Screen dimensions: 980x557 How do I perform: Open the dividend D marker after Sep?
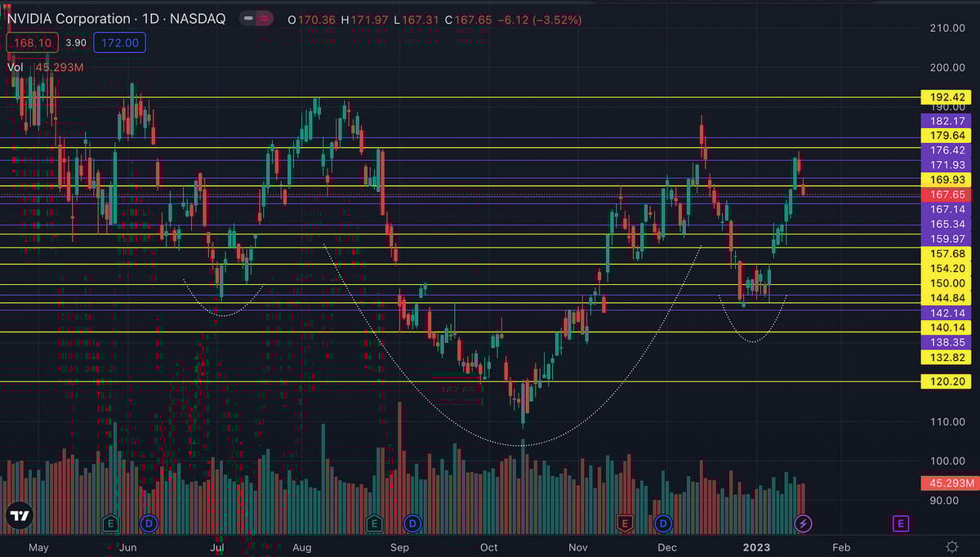pyautogui.click(x=412, y=523)
